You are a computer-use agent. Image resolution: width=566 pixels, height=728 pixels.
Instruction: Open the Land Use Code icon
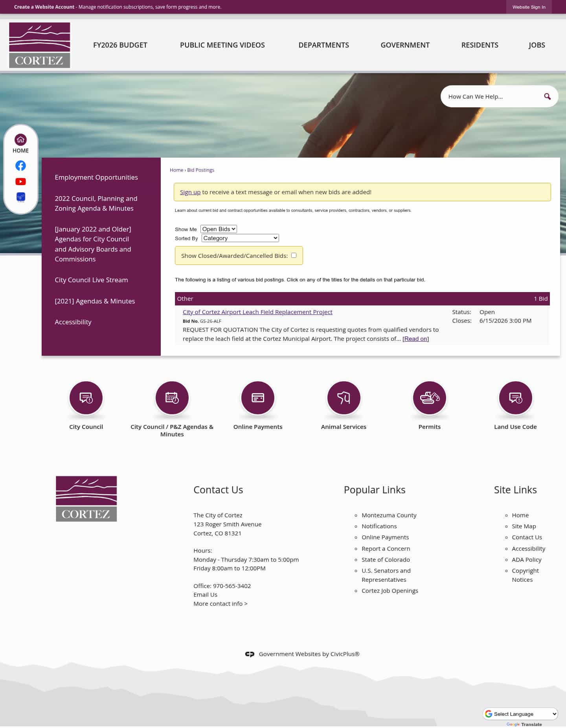[x=515, y=398]
